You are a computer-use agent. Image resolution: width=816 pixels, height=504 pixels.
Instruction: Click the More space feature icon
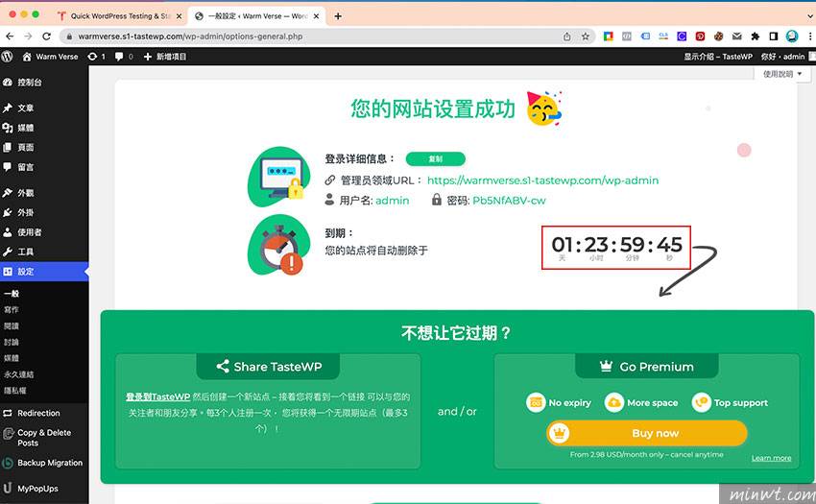click(x=614, y=402)
